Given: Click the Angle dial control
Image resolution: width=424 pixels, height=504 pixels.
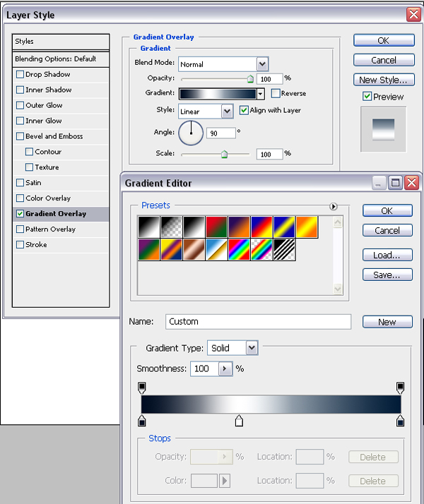Looking at the screenshot, I should 191,133.
